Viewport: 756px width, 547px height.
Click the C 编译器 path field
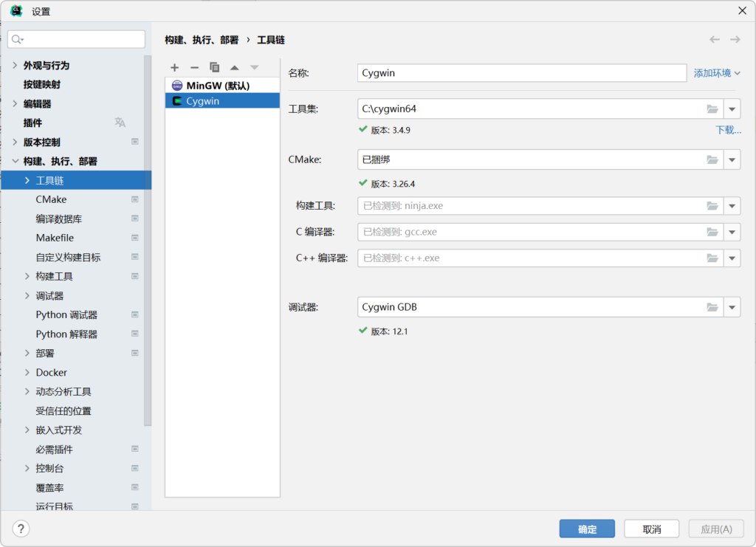540,232
